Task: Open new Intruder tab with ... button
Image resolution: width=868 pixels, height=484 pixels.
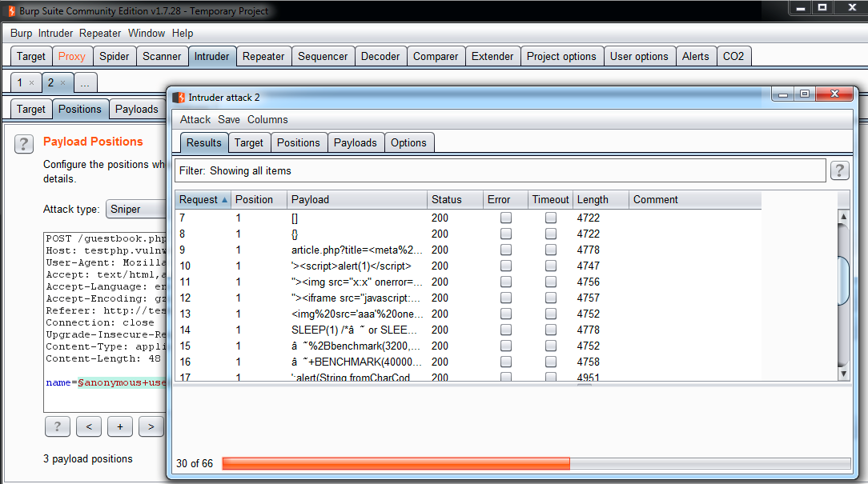Action: pyautogui.click(x=85, y=83)
